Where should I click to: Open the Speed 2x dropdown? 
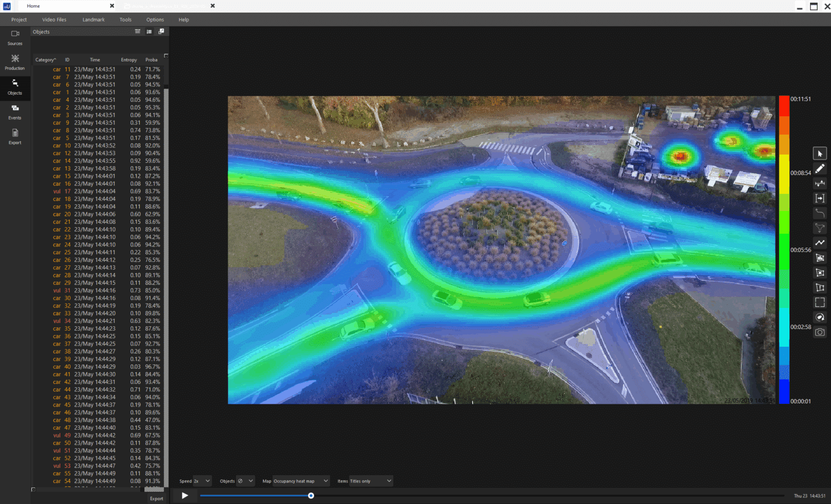coord(202,481)
